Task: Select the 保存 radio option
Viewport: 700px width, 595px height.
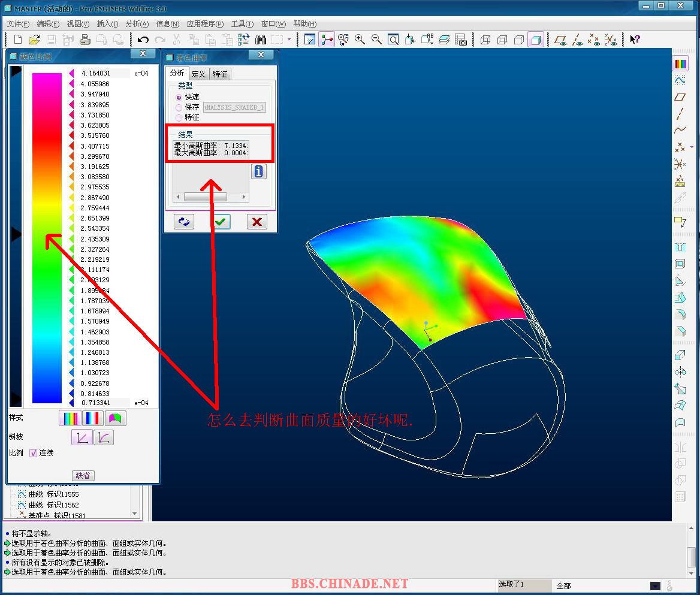Action: pyautogui.click(x=179, y=108)
